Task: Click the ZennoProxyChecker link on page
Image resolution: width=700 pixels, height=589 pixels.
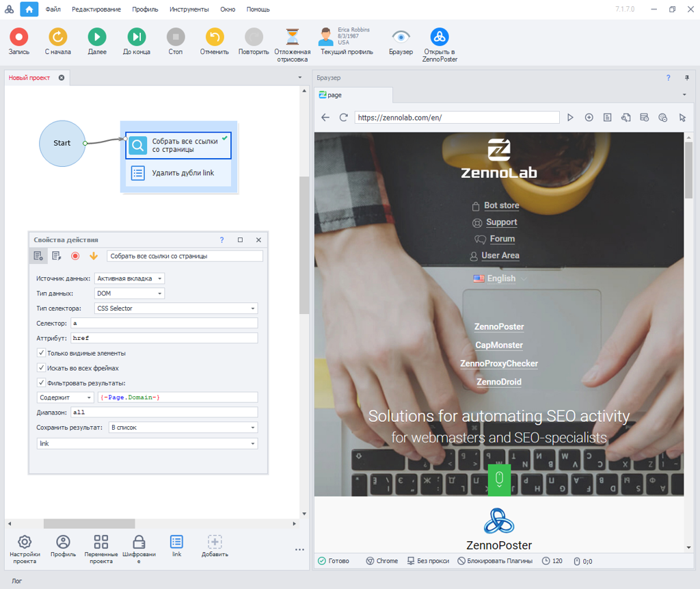Action: click(499, 363)
